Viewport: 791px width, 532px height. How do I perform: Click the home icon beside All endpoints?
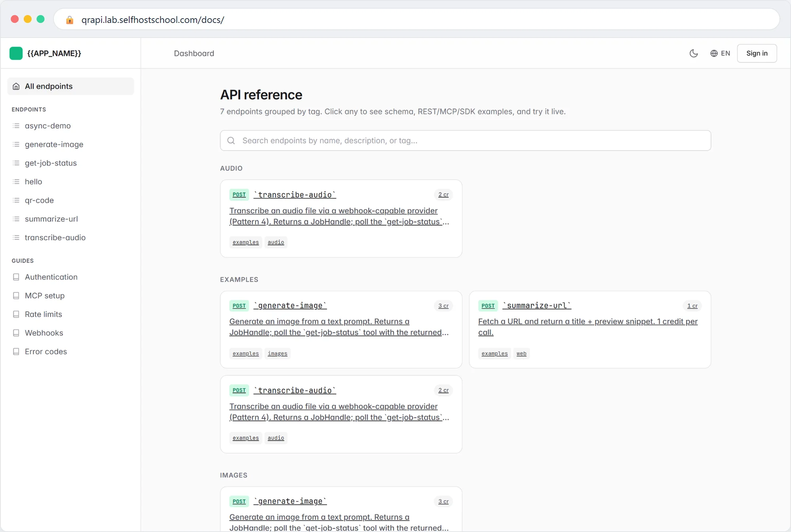tap(16, 86)
